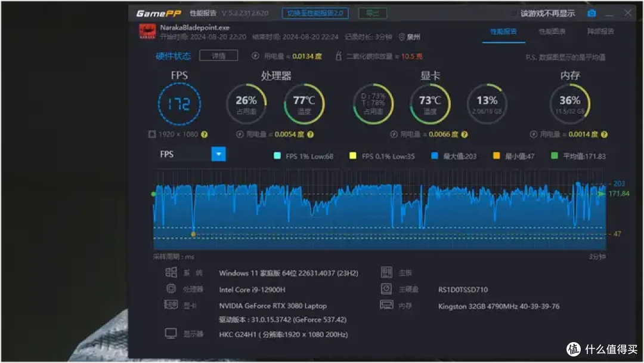Open the 降频报告 tab

600,32
